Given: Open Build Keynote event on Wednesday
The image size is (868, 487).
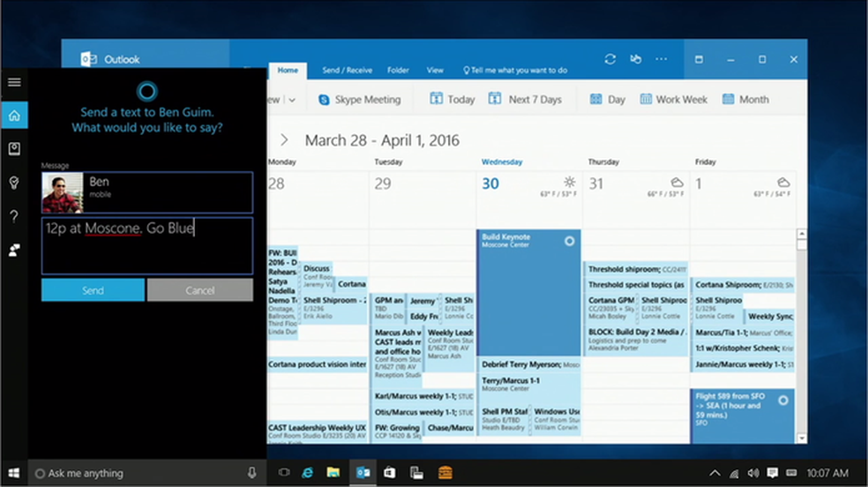Looking at the screenshot, I should [528, 293].
